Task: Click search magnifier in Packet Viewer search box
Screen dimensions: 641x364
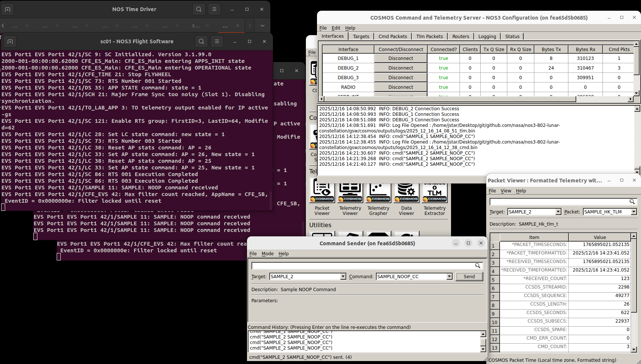Action: click(632, 202)
